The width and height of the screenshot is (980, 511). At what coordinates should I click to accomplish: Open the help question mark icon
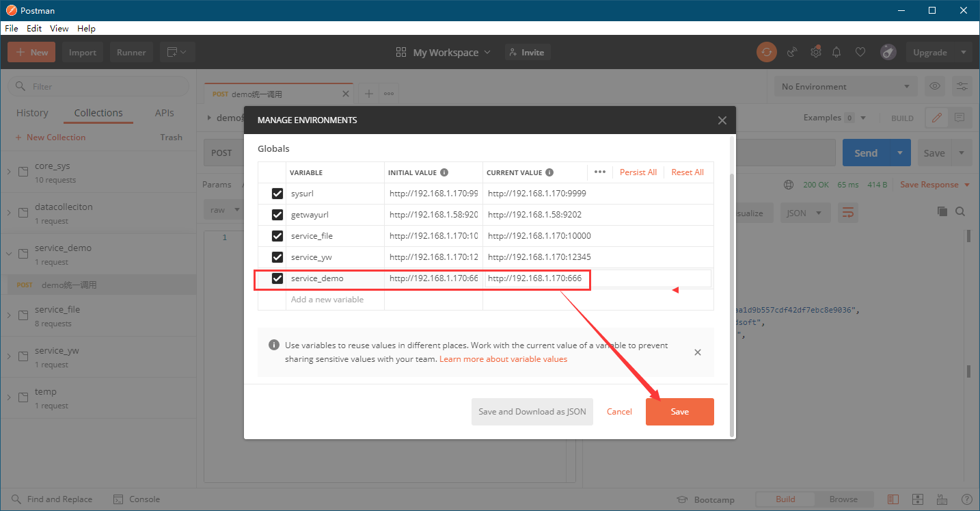[966, 499]
